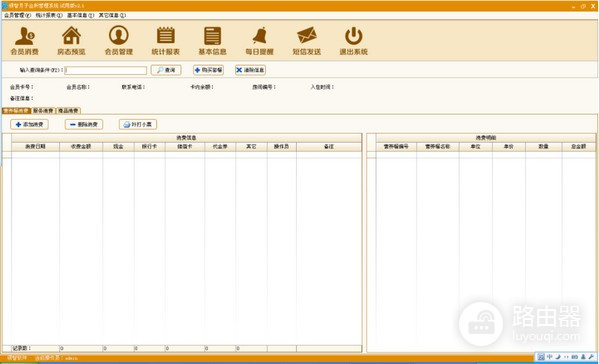Screen dimensions: 599x364
Task: Click the 添加消费 add button
Action: (x=29, y=125)
